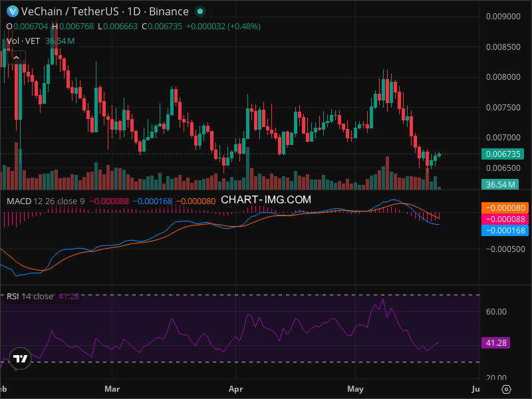Click the 0.006500 price axis label

click(503, 168)
